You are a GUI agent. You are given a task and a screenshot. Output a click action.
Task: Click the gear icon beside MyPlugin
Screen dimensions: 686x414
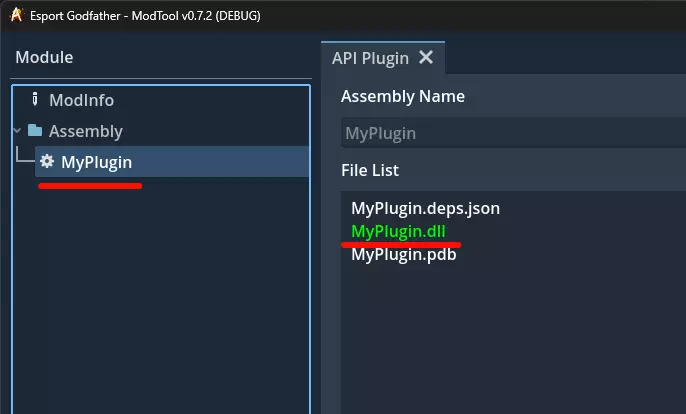point(47,161)
